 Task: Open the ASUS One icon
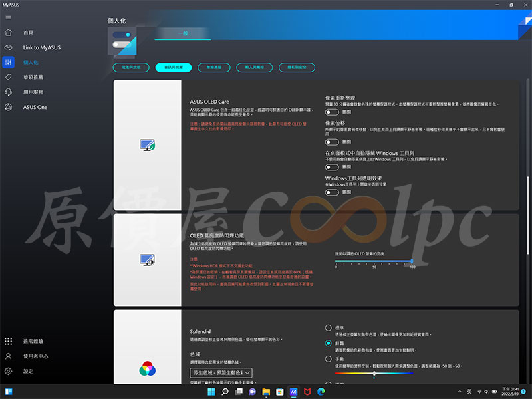coord(8,107)
